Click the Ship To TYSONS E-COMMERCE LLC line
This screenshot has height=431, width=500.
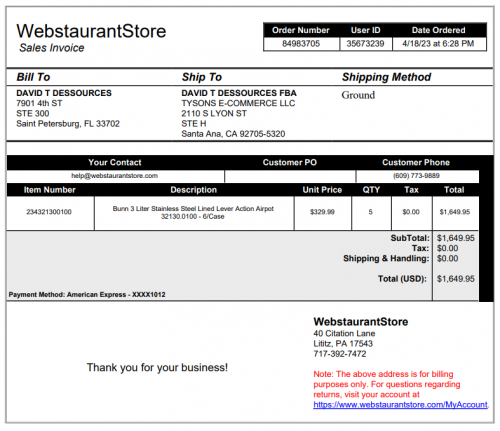(x=238, y=103)
